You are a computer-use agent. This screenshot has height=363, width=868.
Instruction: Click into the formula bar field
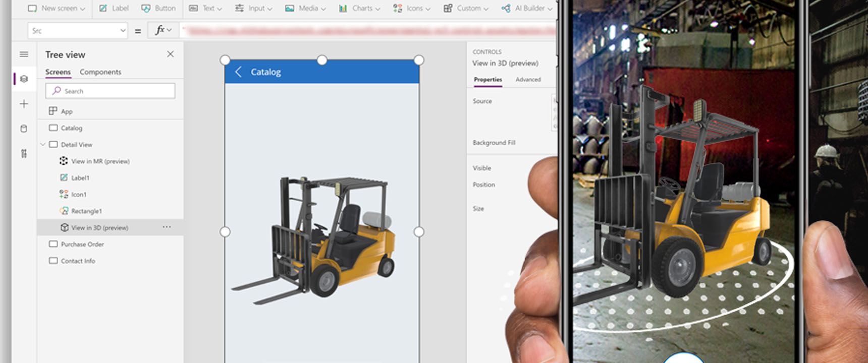pyautogui.click(x=368, y=31)
